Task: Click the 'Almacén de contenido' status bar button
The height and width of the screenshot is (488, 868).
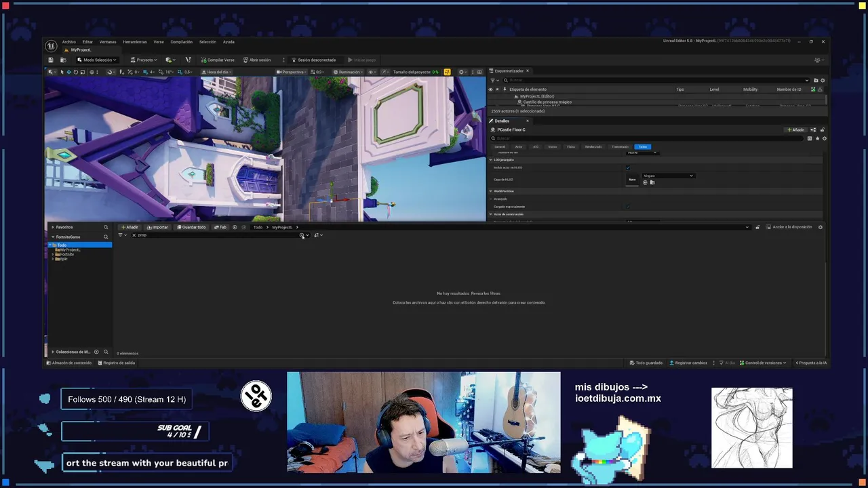Action: pos(68,363)
